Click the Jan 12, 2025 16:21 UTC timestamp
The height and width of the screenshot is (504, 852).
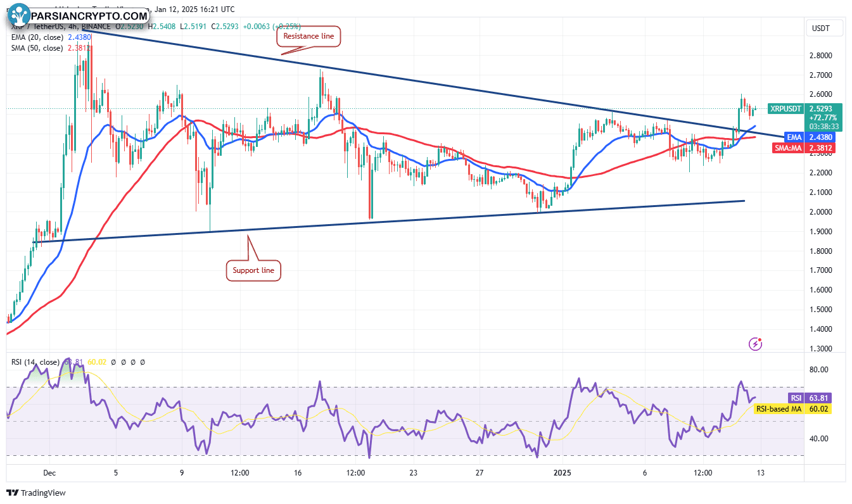tap(194, 9)
